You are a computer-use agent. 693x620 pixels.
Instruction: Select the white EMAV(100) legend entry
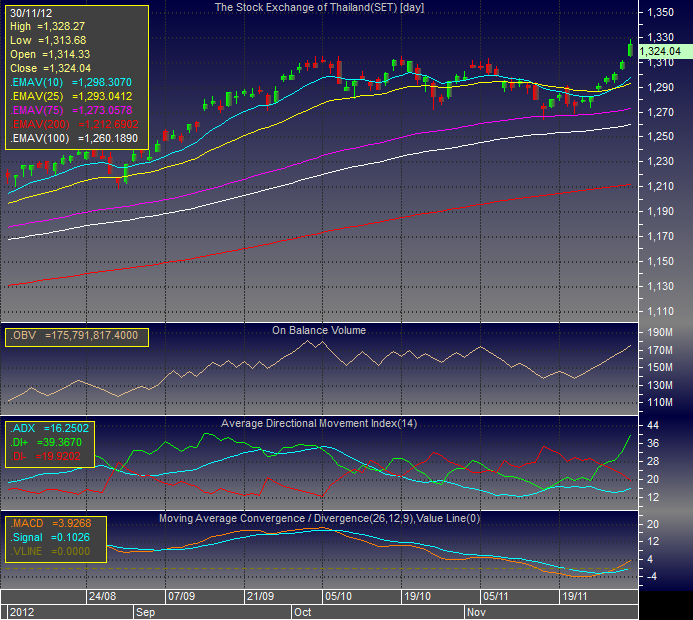pyautogui.click(x=74, y=139)
